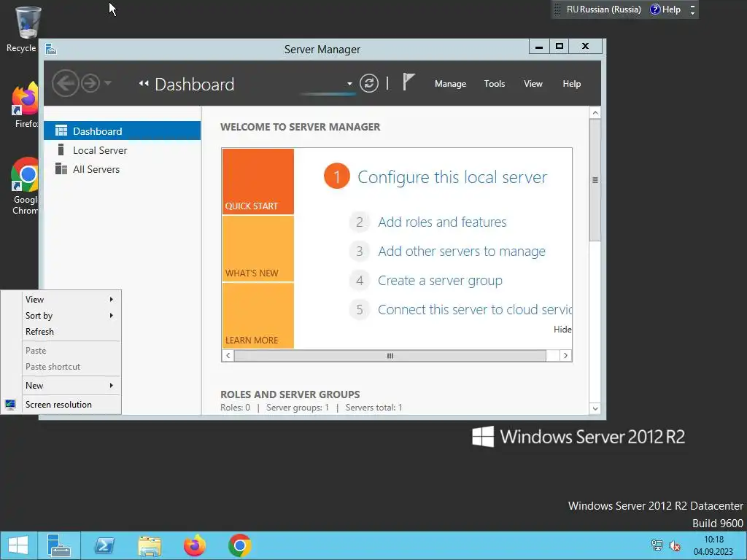Viewport: 747px width, 560px height.
Task: Click the horizontal scrollbar thumb in the welcome tile
Action: 390,356
